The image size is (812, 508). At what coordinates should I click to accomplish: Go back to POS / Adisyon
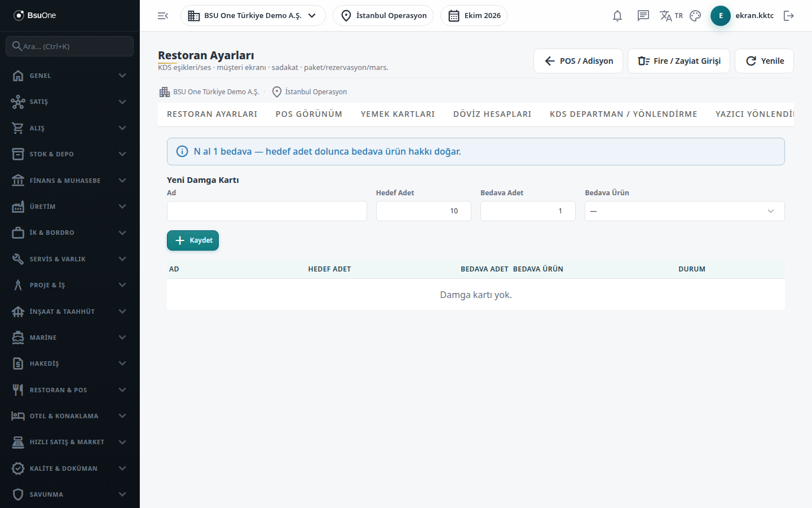coord(578,61)
